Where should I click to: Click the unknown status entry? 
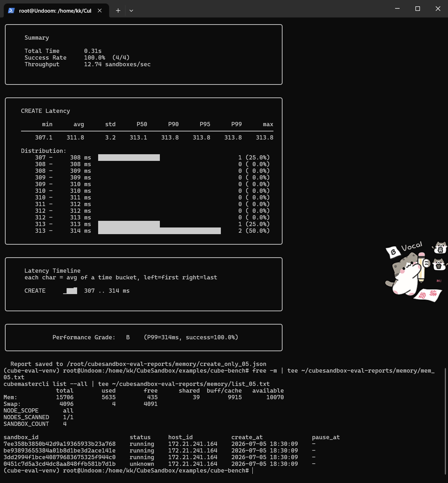142,464
